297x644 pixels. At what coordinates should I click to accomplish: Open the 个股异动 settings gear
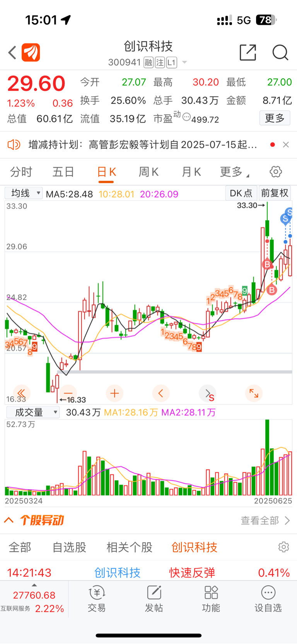(x=283, y=547)
